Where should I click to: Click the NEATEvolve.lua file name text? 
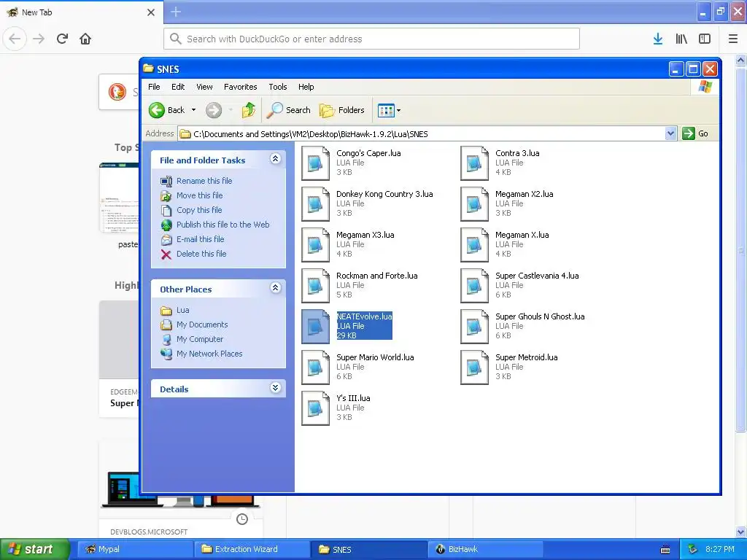pyautogui.click(x=365, y=316)
